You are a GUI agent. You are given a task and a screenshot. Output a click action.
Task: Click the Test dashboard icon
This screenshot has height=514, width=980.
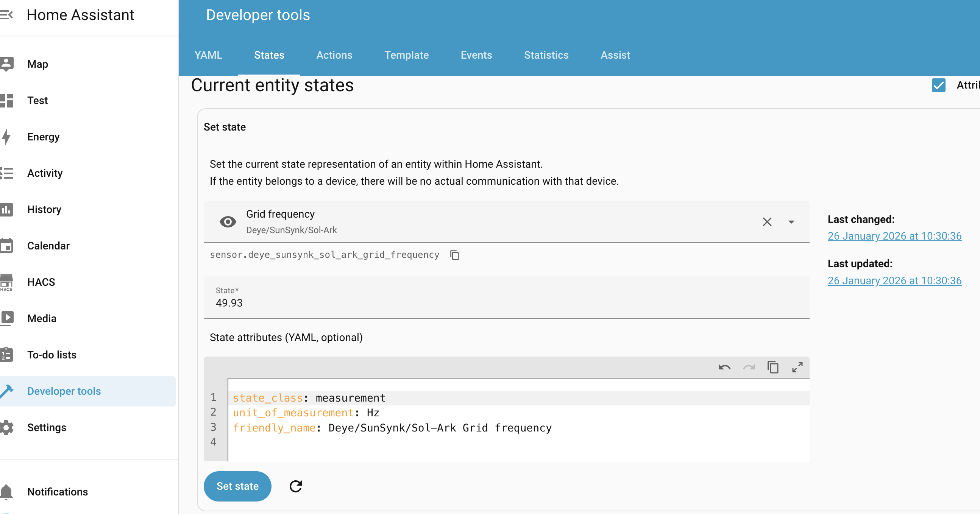pyautogui.click(x=6, y=100)
